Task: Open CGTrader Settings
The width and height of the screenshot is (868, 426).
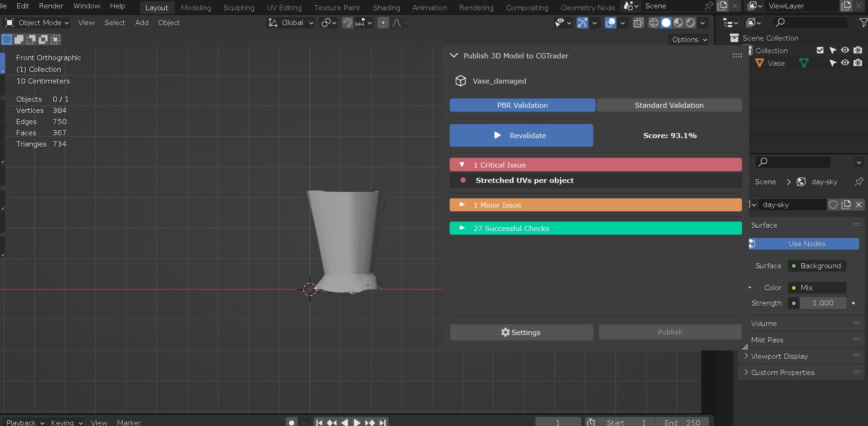Action: 521,332
